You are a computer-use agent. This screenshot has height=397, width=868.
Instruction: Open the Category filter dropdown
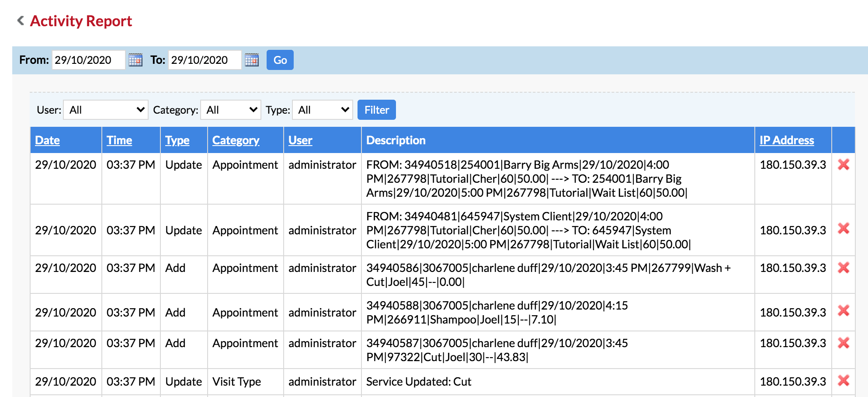coord(231,110)
